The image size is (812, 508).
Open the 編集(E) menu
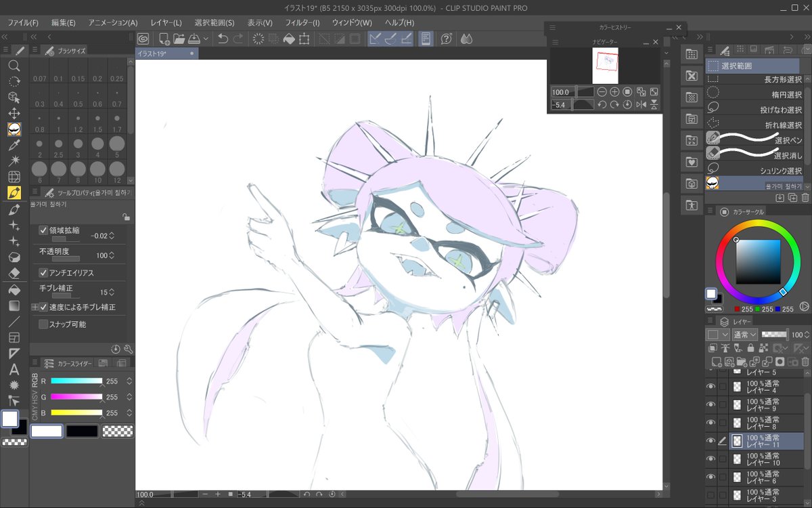coord(64,23)
